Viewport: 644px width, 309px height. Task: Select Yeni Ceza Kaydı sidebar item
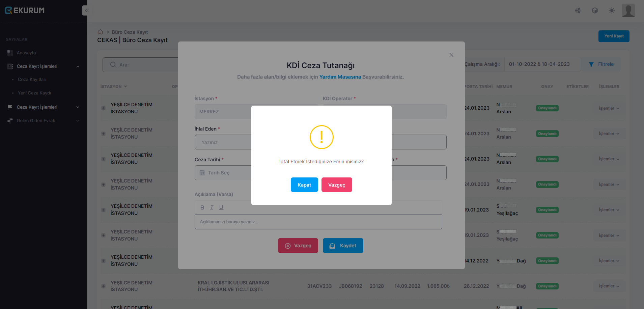click(x=34, y=93)
